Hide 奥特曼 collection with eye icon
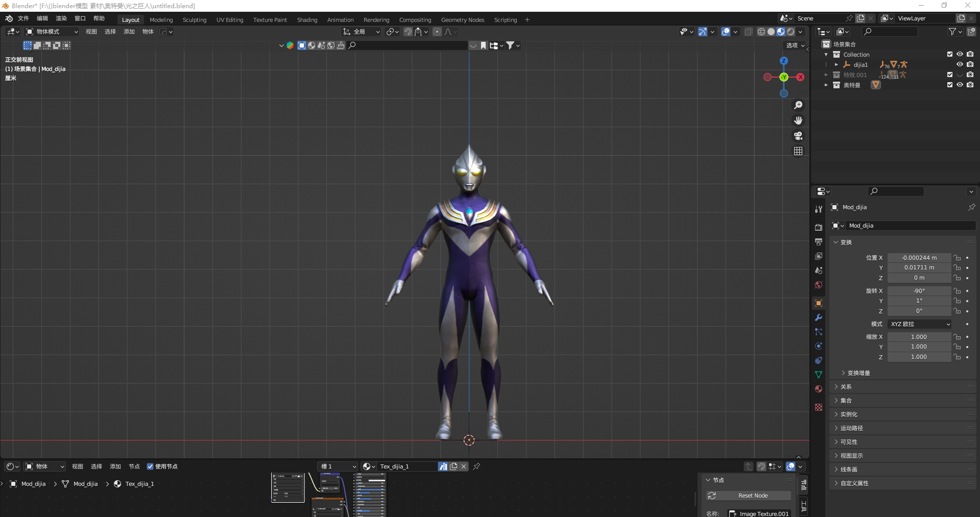This screenshot has height=517, width=980. click(960, 85)
